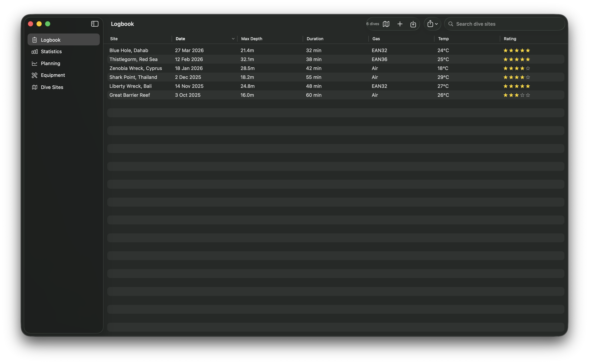Select the Planning sidebar icon
The height and width of the screenshot is (364, 589).
[x=35, y=63]
